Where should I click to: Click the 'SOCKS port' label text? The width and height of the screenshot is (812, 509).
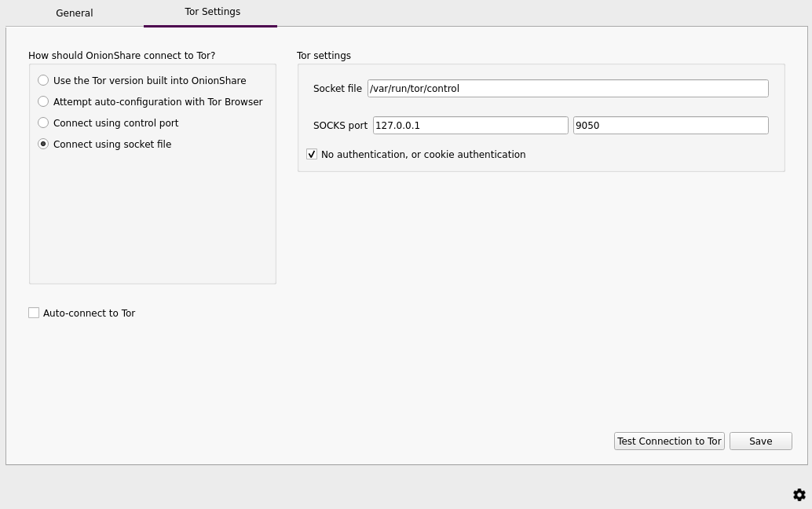tap(340, 126)
